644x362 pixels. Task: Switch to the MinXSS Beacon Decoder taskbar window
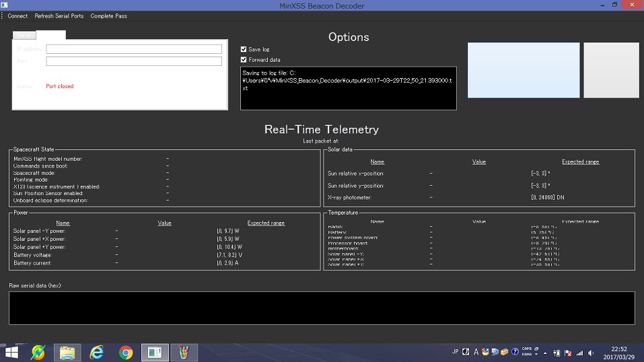tap(155, 353)
